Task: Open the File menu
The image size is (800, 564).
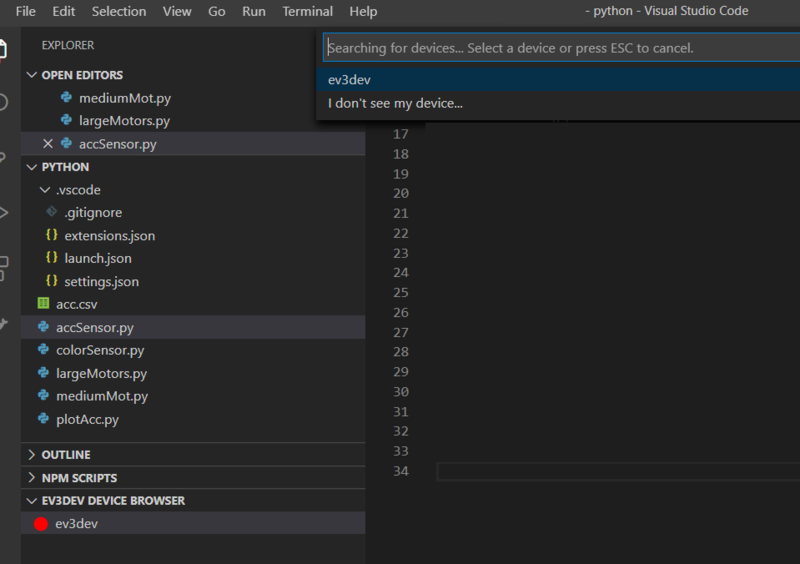Action: click(x=26, y=11)
